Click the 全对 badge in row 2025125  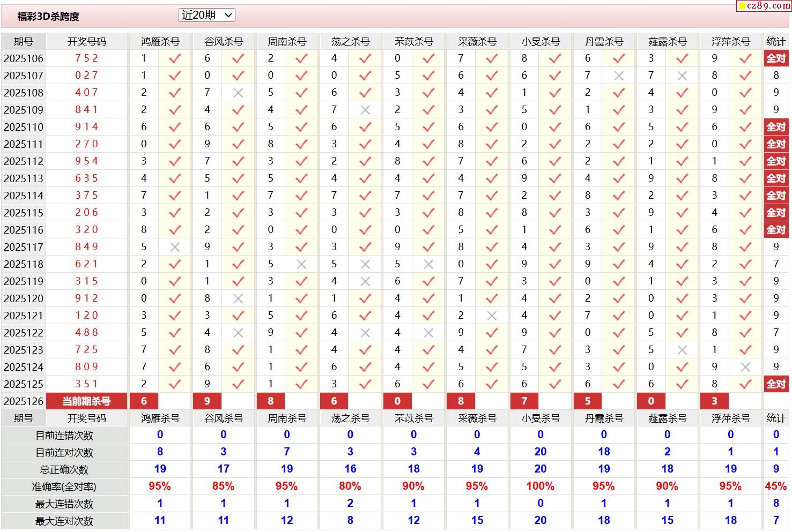coord(776,384)
